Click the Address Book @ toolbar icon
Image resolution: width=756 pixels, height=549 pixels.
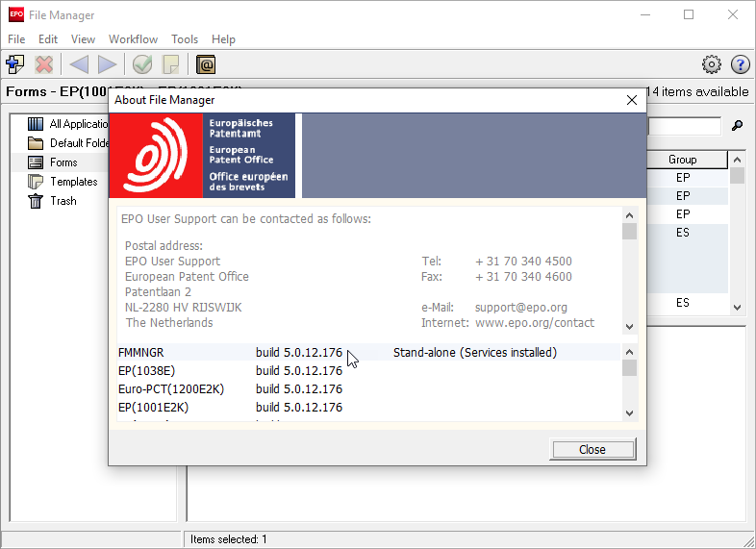tap(206, 64)
